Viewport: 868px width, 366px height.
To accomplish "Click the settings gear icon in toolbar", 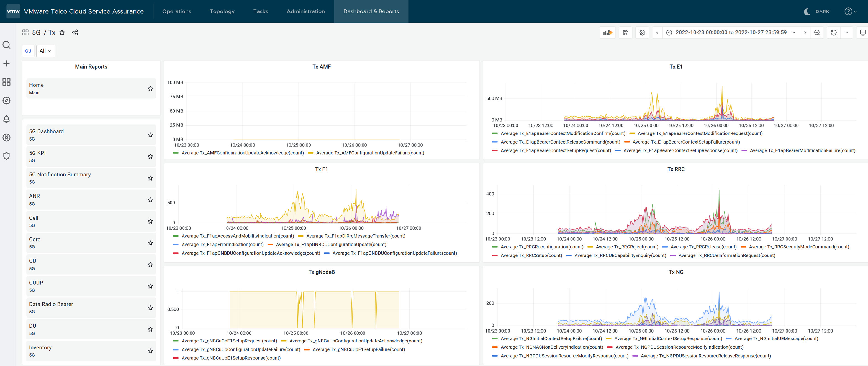I will [642, 32].
